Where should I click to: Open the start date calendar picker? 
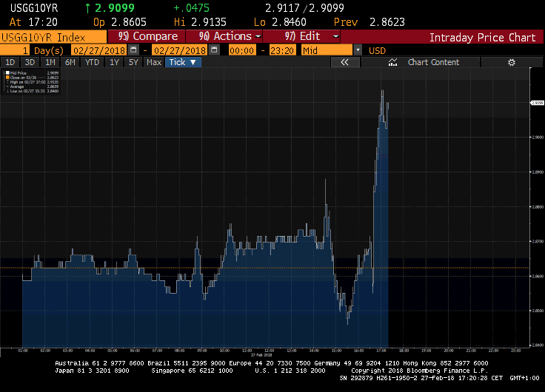[133, 50]
